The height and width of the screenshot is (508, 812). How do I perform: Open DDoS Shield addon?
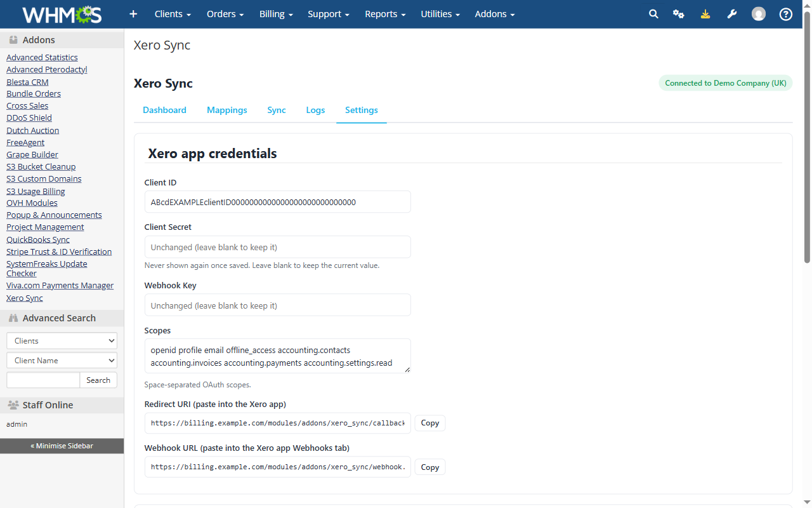(29, 118)
